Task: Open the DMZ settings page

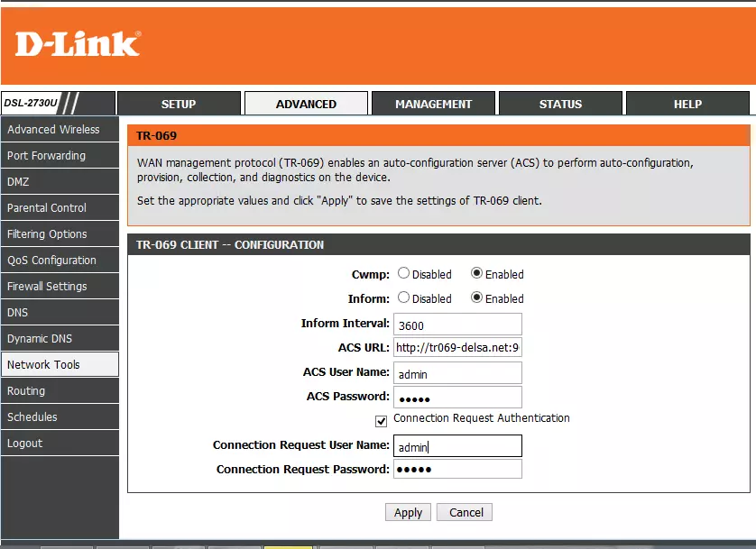Action: click(x=60, y=181)
